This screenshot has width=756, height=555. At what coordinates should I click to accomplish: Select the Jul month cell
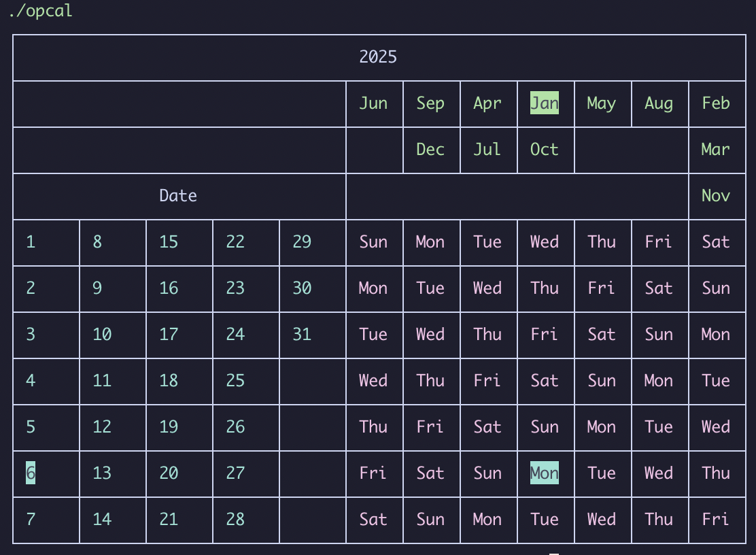click(487, 150)
